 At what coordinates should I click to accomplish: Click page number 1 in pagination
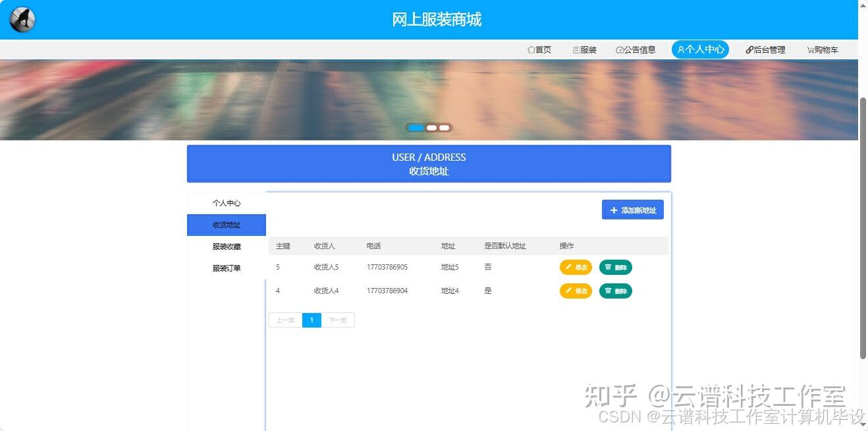pos(312,320)
